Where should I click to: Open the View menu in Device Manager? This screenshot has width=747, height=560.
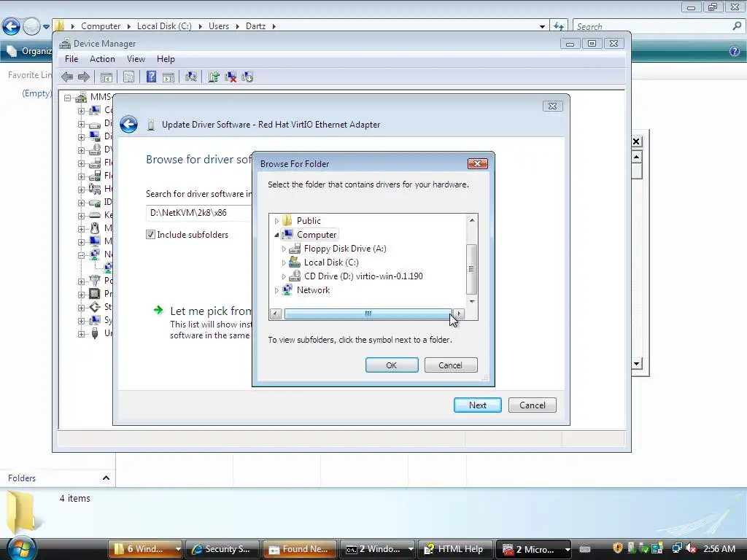tap(136, 59)
